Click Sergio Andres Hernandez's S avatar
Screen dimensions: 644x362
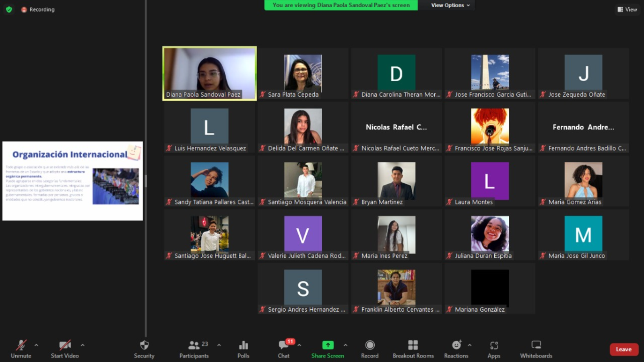(303, 288)
